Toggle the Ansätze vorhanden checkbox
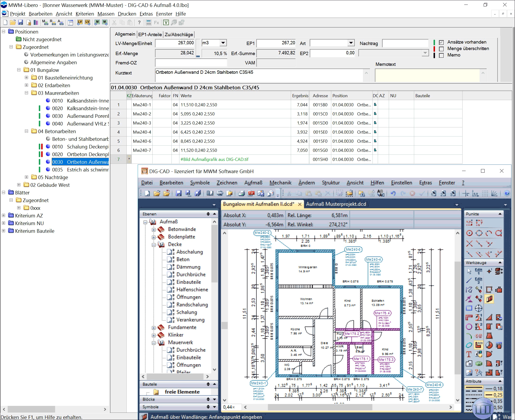The image size is (515, 420). click(x=441, y=42)
